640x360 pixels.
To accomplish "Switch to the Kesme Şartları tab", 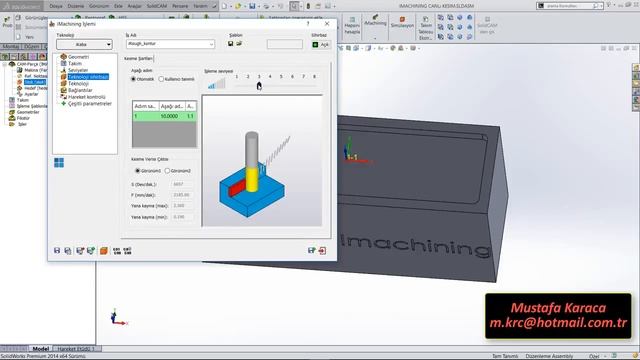I will pyautogui.click(x=138, y=58).
